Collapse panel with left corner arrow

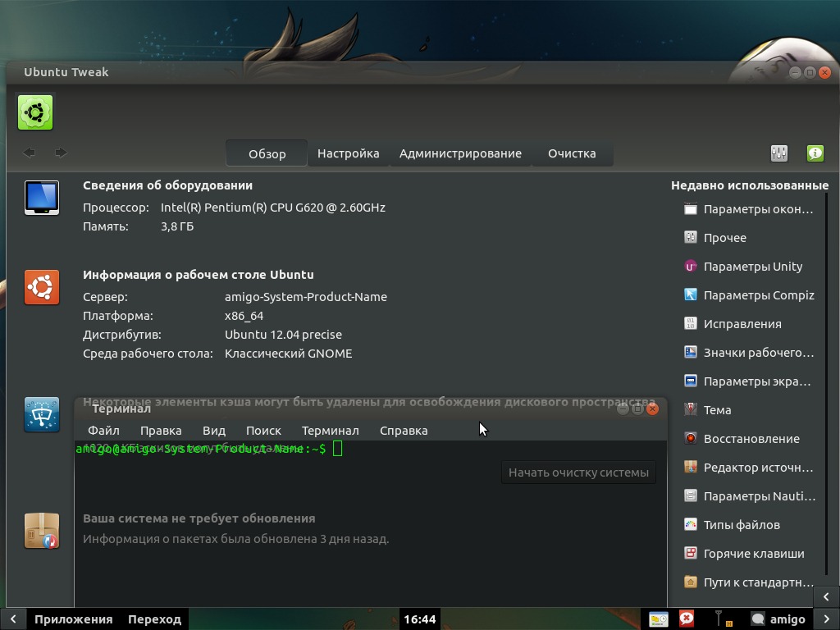(x=13, y=619)
